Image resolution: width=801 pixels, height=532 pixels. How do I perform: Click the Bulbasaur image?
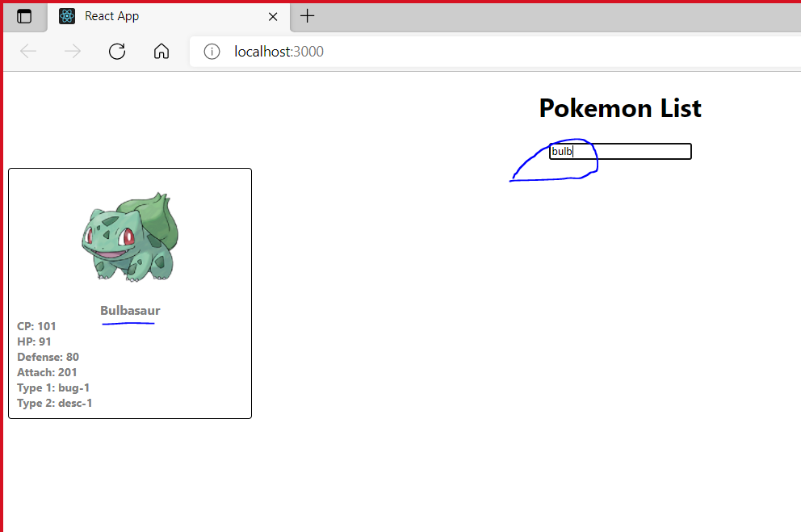point(130,237)
